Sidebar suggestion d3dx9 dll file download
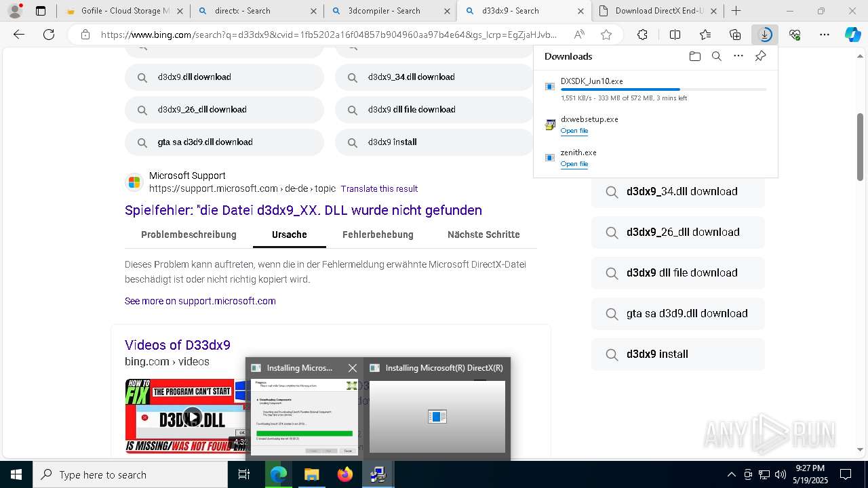 point(678,273)
